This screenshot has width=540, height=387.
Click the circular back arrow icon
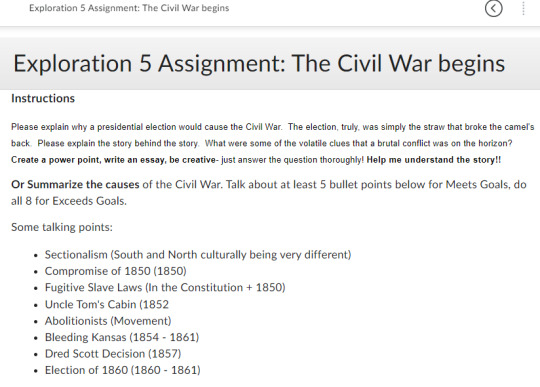pos(494,8)
